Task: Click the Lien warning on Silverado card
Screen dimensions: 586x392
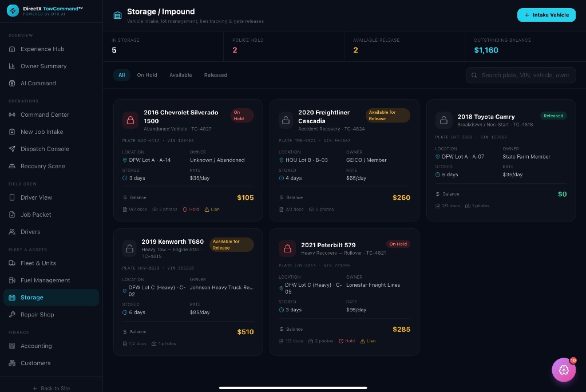Action: pyautogui.click(x=212, y=209)
